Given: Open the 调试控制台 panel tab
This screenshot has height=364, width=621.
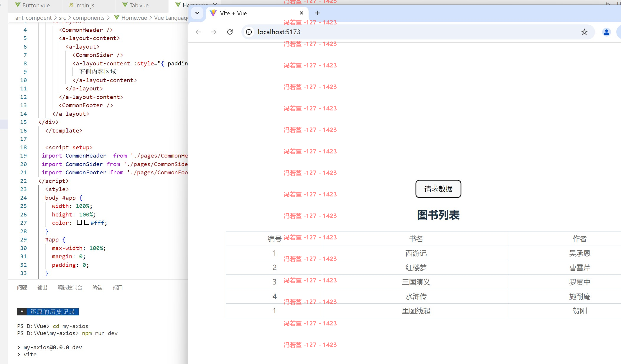Looking at the screenshot, I should click(x=70, y=287).
